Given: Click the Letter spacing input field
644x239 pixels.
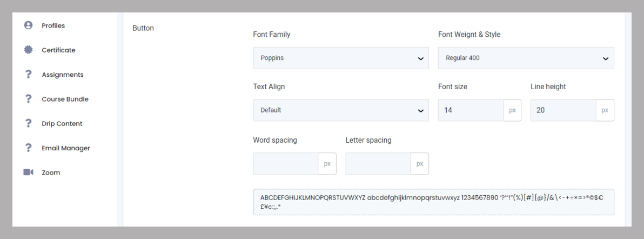Looking at the screenshot, I should 378,163.
